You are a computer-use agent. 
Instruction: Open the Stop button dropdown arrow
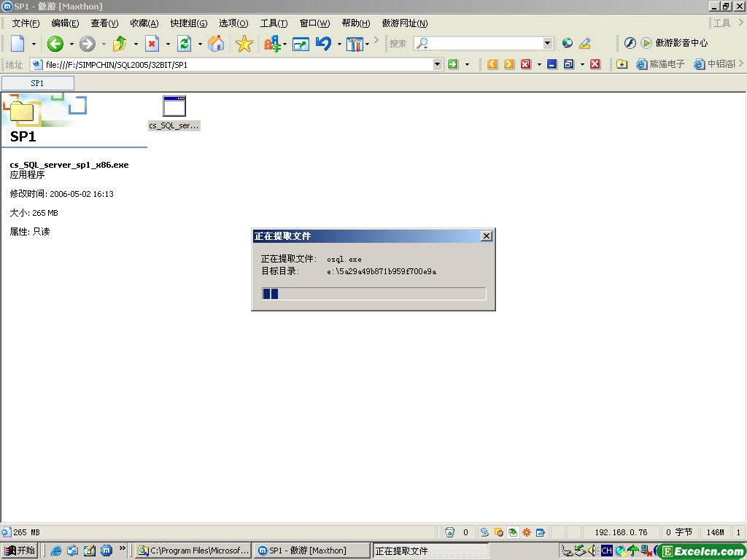(x=168, y=44)
